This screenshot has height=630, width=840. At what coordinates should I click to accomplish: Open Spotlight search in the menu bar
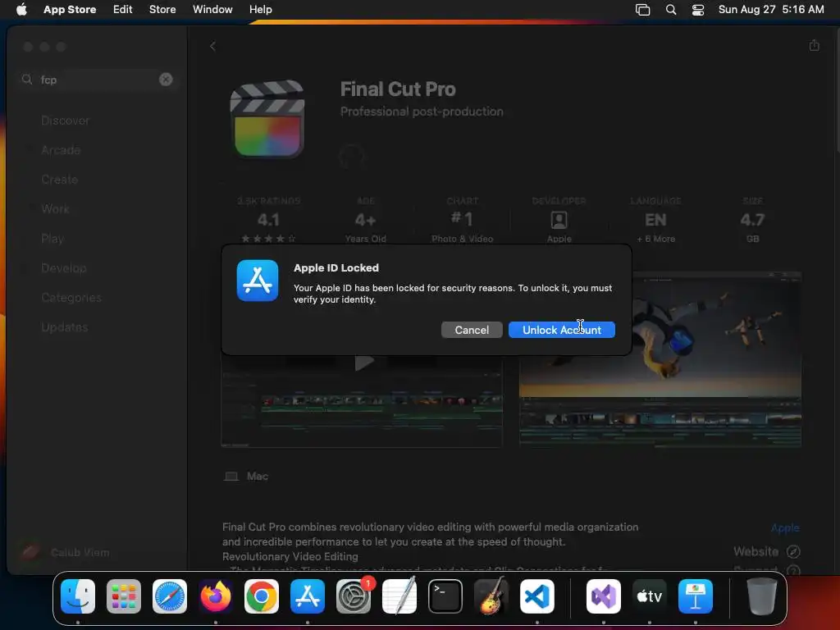671,10
